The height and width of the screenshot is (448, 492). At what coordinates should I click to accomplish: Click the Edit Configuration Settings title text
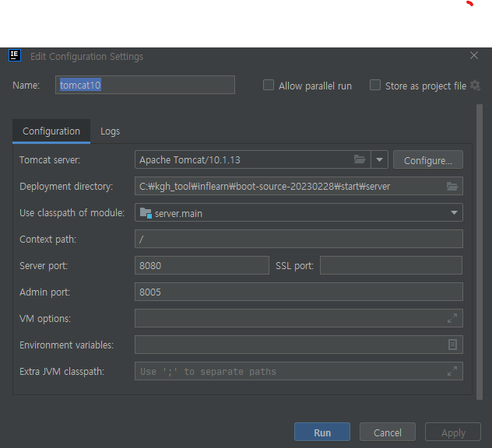coord(86,57)
